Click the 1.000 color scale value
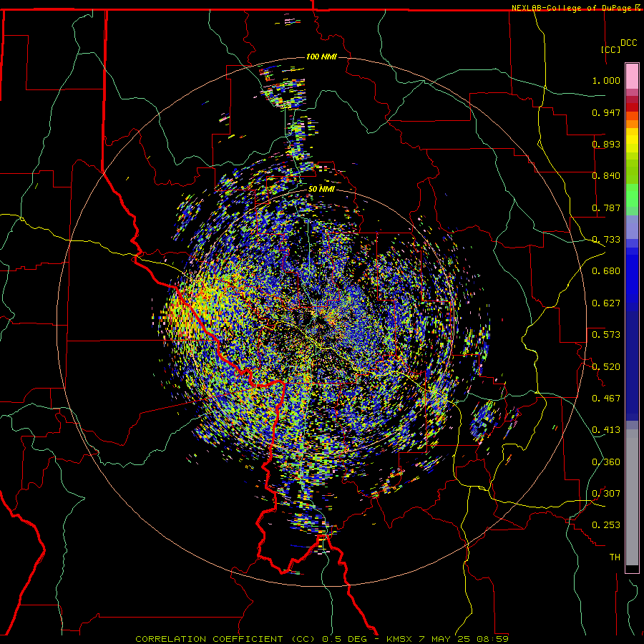This screenshot has width=644, height=644. [x=606, y=80]
